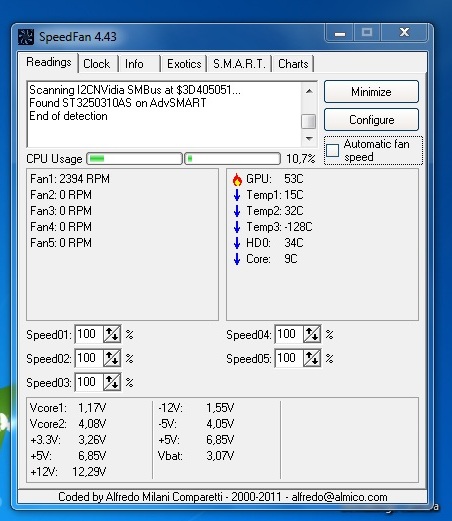Screen dimensions: 452x521
Task: Click the -12V 1,55V voltage reading
Action: (220, 408)
